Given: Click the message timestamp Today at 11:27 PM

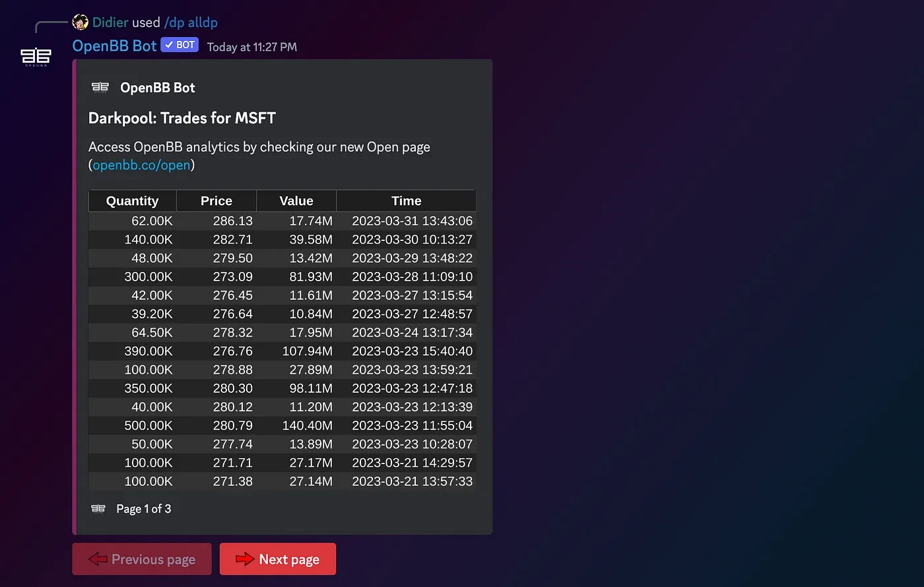Looking at the screenshot, I should click(252, 47).
